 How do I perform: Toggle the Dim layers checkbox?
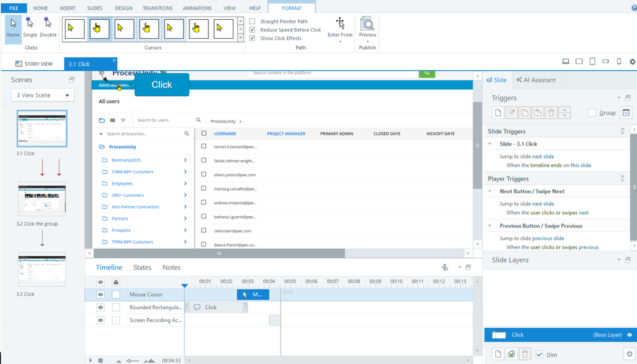[x=539, y=354]
